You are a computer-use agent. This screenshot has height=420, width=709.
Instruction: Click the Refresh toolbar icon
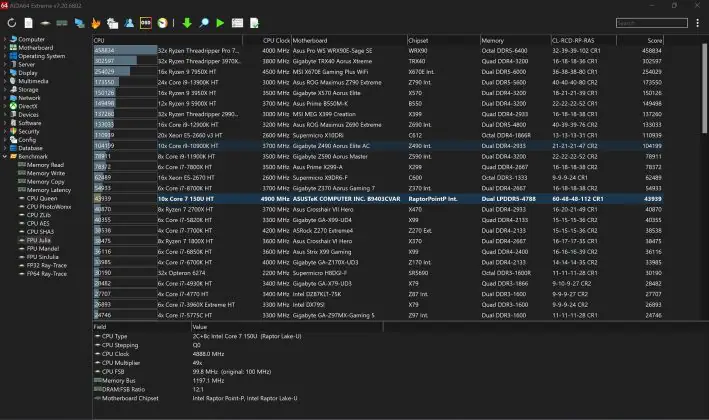pos(12,23)
